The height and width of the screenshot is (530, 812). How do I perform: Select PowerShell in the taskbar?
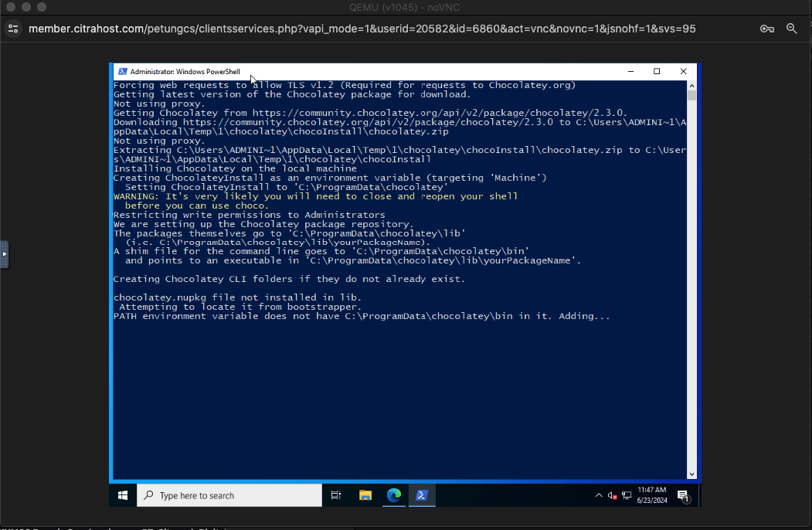422,495
